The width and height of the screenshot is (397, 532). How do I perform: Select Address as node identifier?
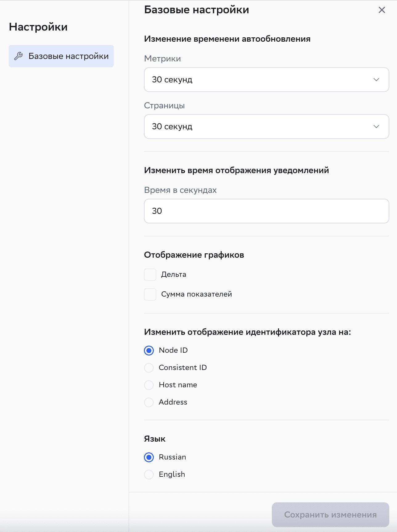(x=149, y=402)
